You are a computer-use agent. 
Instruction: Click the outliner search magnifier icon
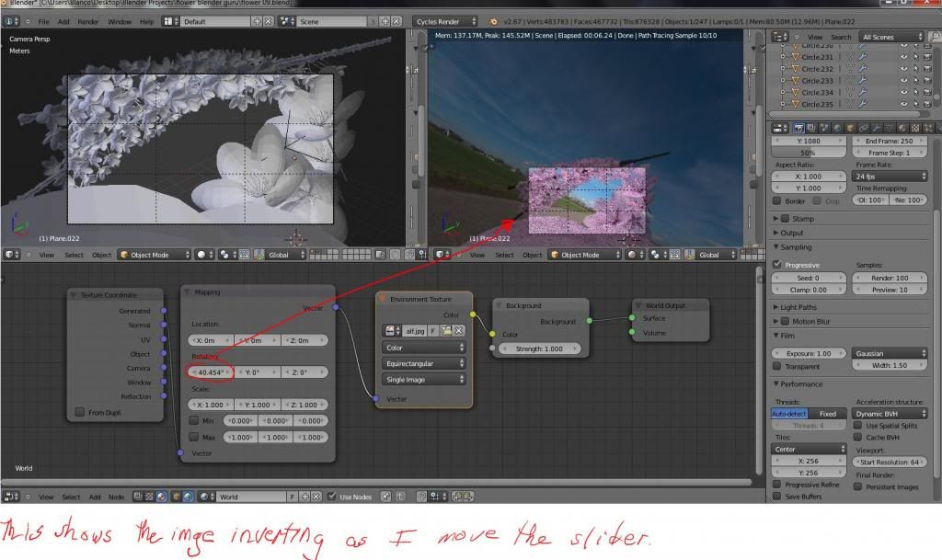tap(935, 37)
